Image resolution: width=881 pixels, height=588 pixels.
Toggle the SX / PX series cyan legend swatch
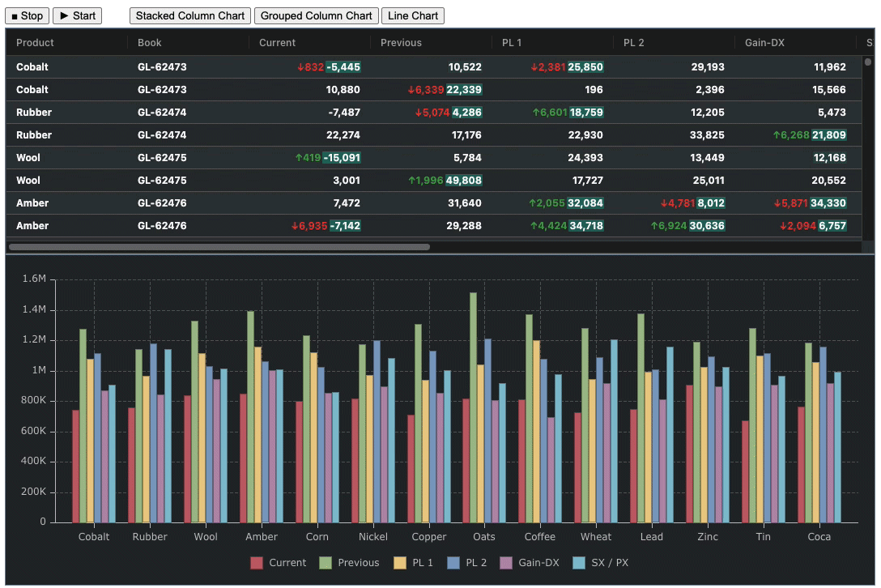pos(579,563)
